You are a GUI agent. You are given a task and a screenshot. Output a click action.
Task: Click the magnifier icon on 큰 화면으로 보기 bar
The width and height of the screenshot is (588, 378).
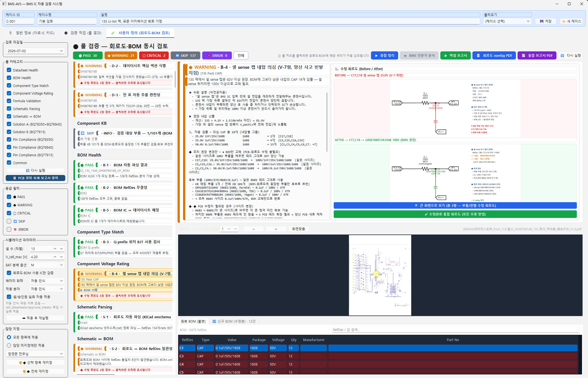(416, 205)
